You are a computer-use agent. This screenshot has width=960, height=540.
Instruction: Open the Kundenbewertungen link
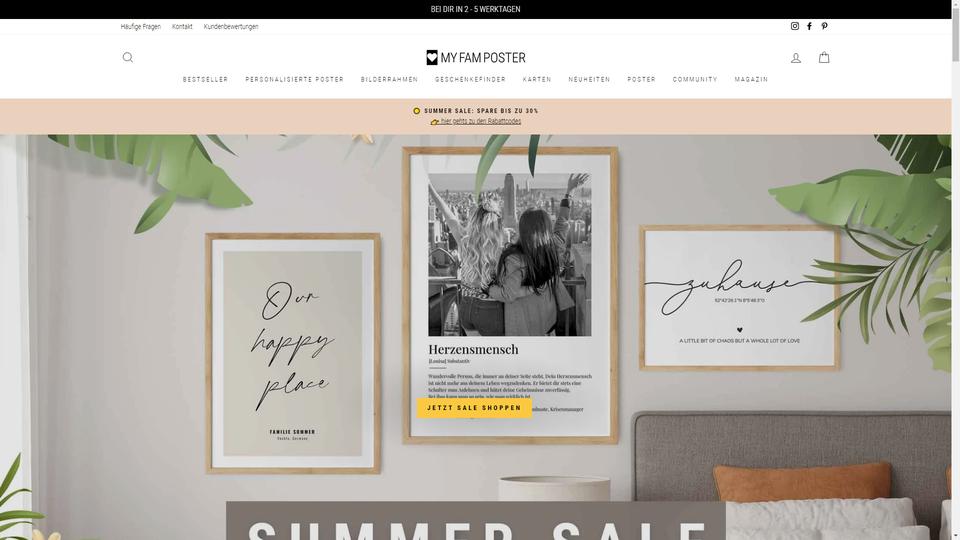point(231,27)
